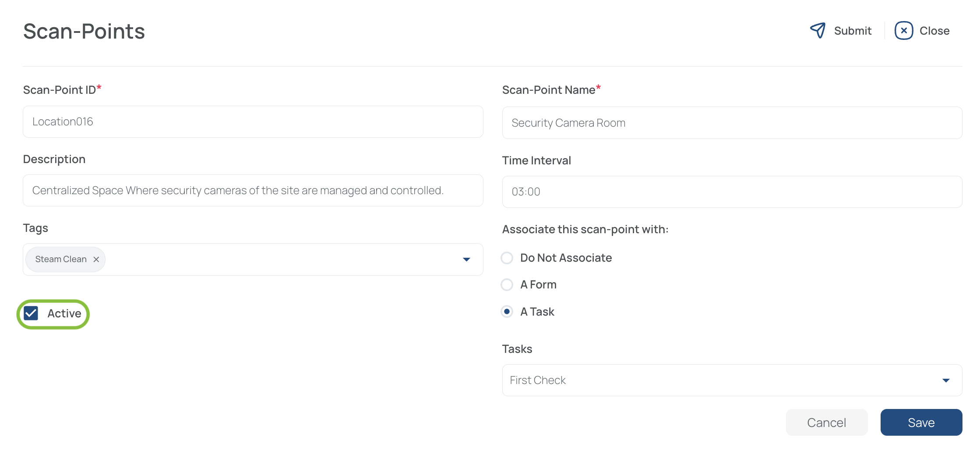Screen dimensions: 980x455
Task: Click the Cancel button
Action: (x=827, y=422)
